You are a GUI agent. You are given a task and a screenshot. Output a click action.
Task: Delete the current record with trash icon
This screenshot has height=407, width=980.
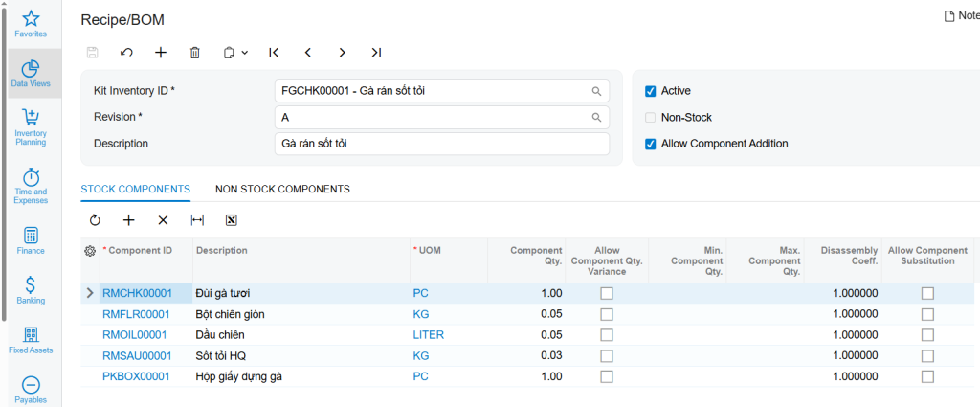(x=194, y=53)
